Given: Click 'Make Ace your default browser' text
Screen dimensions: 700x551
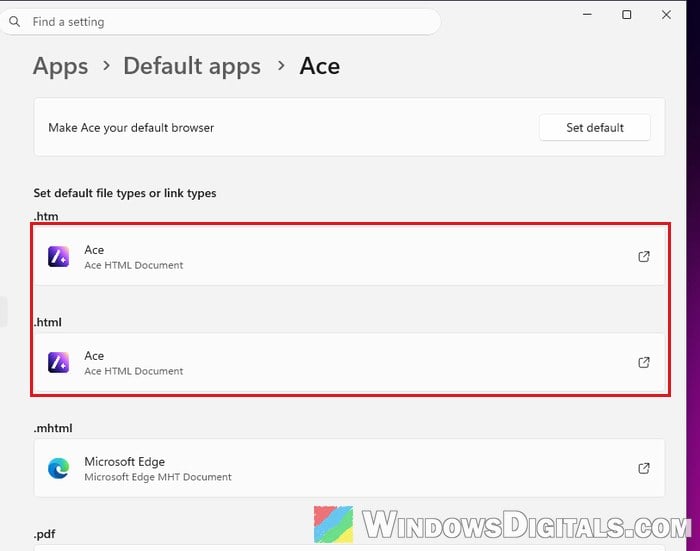Looking at the screenshot, I should pyautogui.click(x=131, y=128).
